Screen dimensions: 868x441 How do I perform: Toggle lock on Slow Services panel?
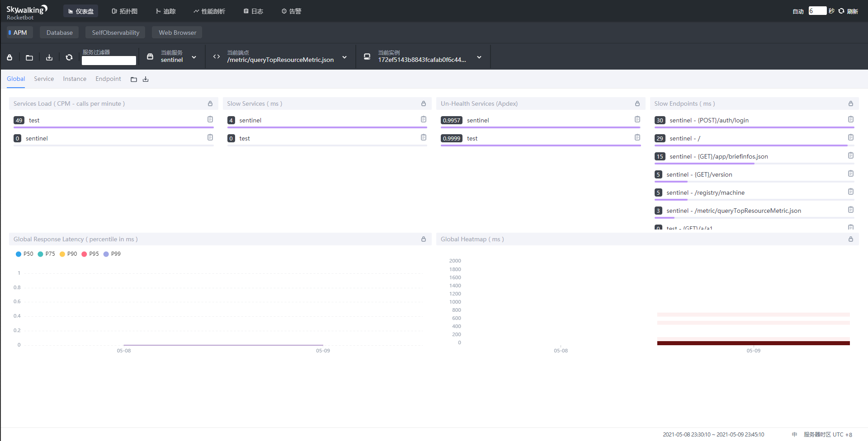(424, 103)
